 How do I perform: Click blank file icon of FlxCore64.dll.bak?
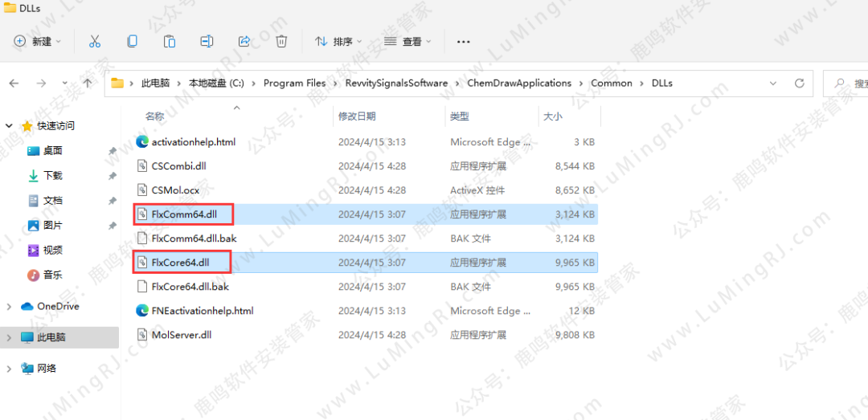tap(141, 287)
